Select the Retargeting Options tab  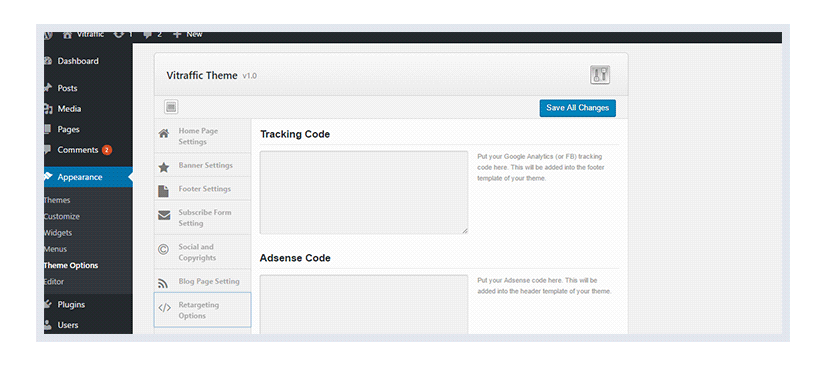pyautogui.click(x=202, y=310)
